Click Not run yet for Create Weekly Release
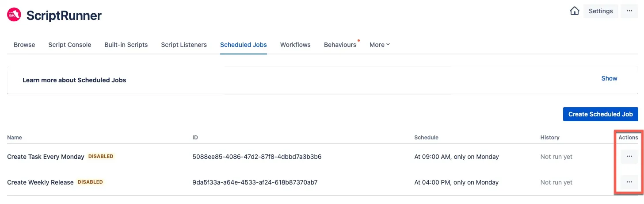644x204 pixels. 556,182
